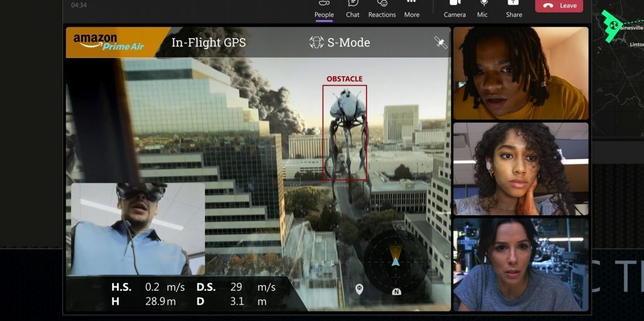Mute or unmute the Mic
This screenshot has width=644, height=321.
pos(482,9)
